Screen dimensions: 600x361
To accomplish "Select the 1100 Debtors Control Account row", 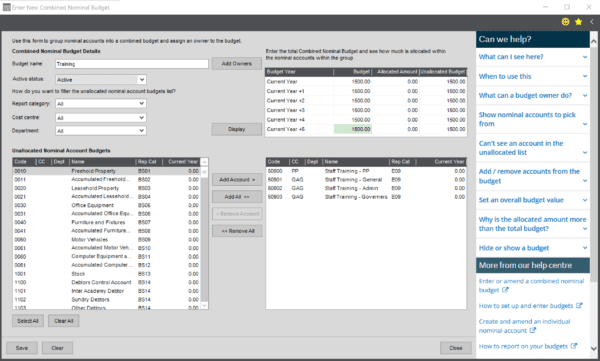I will [107, 283].
